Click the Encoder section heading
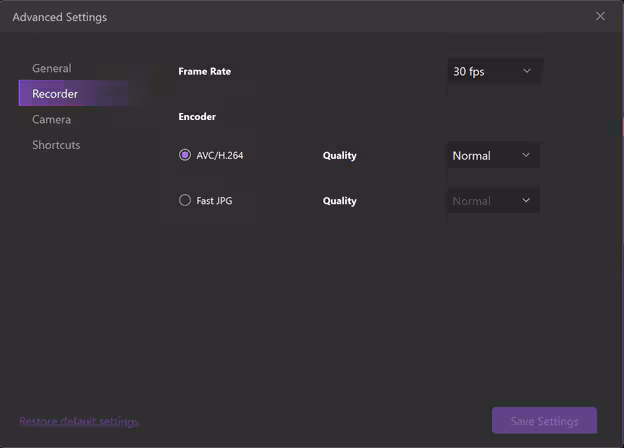The image size is (624, 448). (x=197, y=117)
